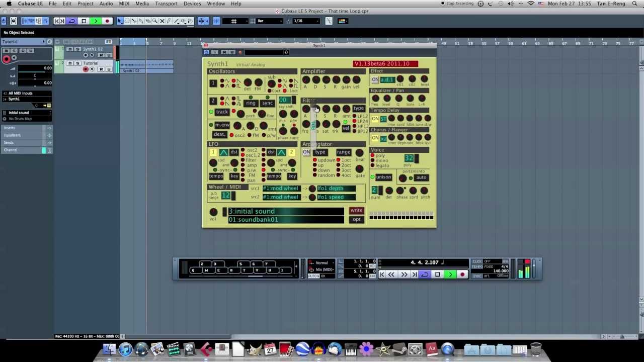The width and height of the screenshot is (644, 362).
Task: Click the 01:soundbank01 bank field
Action: pyautogui.click(x=286, y=220)
